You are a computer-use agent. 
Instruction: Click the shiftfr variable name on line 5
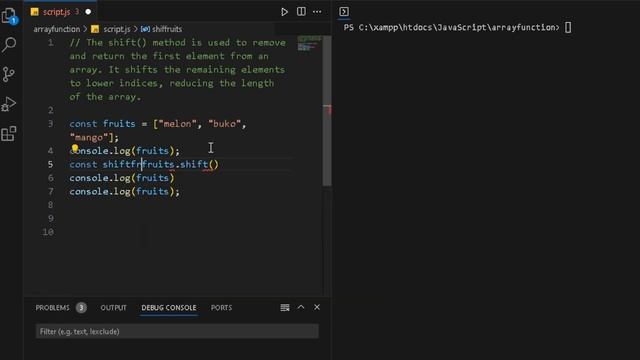(122, 164)
